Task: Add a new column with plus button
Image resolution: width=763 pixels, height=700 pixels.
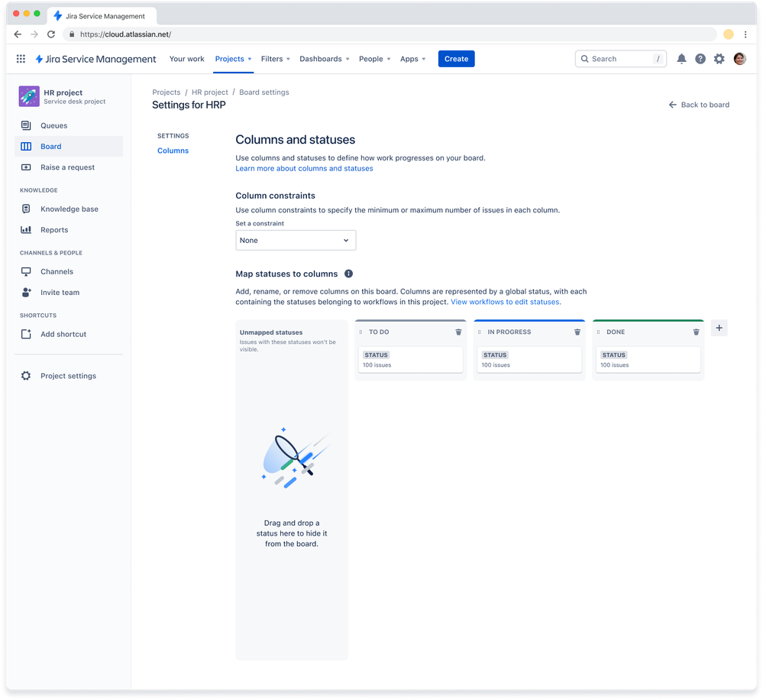Action: point(719,328)
